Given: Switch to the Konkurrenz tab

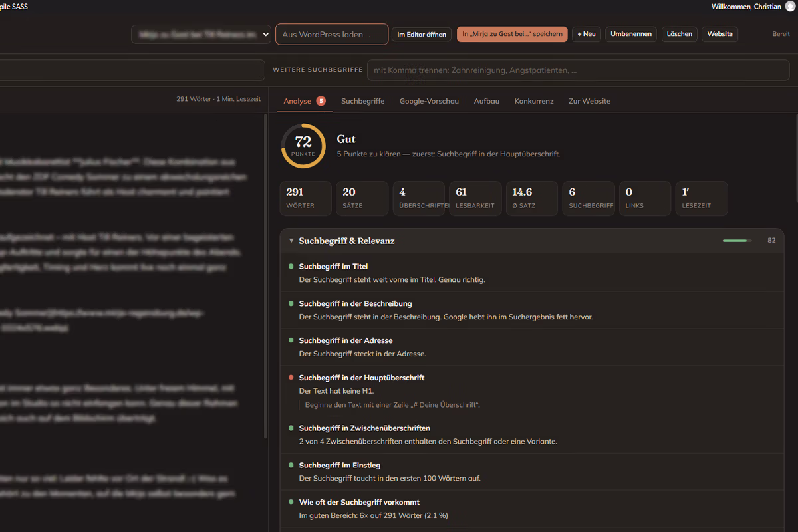Looking at the screenshot, I should [x=534, y=101].
